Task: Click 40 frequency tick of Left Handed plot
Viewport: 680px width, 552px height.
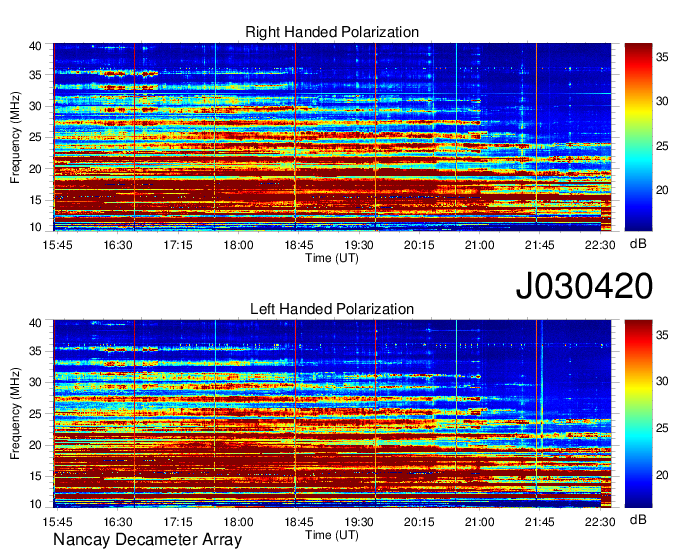Action: click(35, 323)
